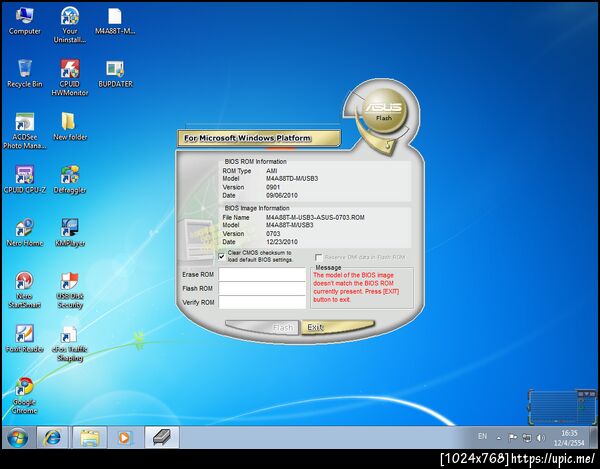Open Your Uninstaller shortcut

70,25
